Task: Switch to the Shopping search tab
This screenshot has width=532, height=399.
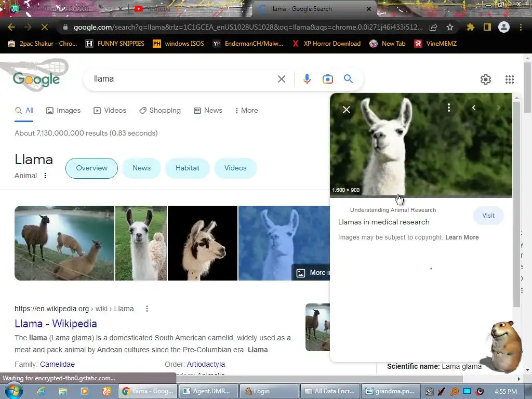Action: 160,111
